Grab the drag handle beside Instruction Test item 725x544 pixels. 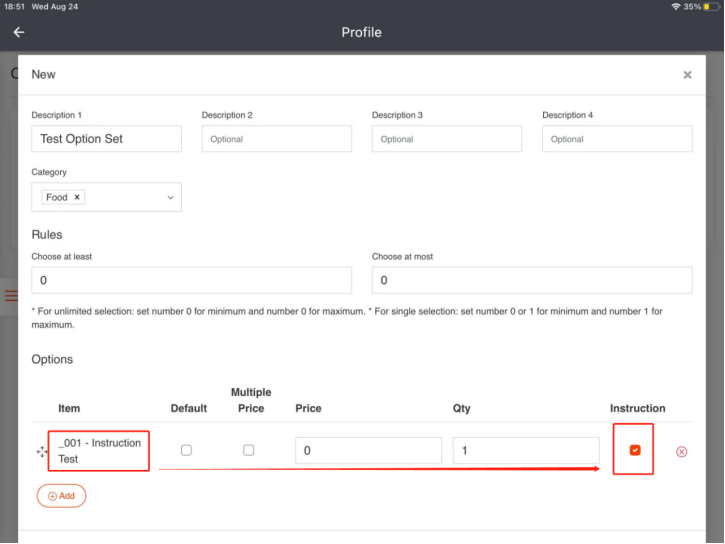click(42, 452)
